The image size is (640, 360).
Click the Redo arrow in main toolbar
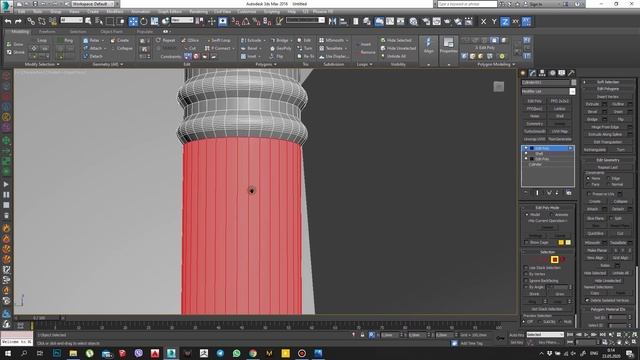click(18, 21)
